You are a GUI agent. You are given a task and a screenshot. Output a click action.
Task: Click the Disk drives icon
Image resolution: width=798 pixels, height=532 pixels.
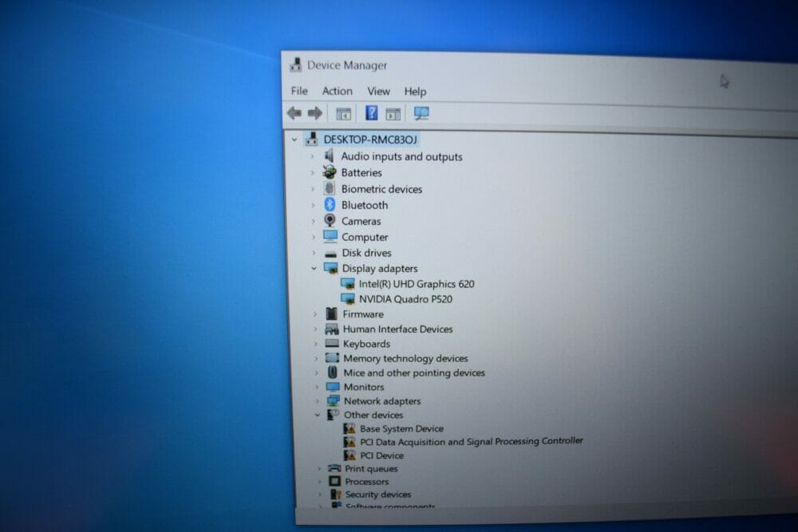click(331, 254)
